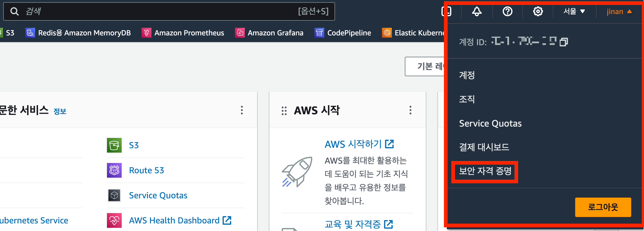Open Amazon Grafana favorite link

tap(276, 33)
